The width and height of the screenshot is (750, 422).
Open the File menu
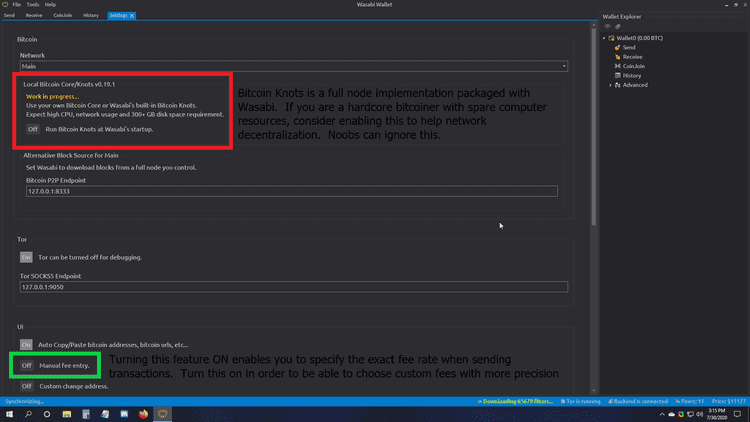coord(16,4)
